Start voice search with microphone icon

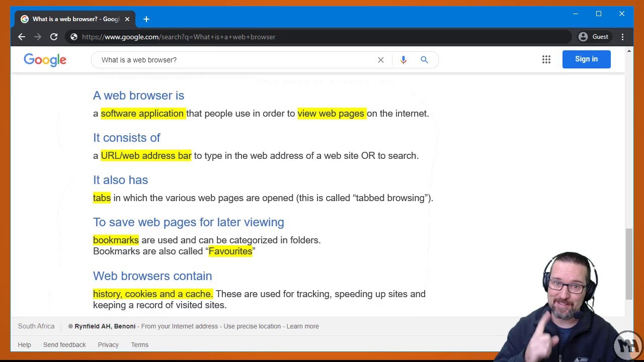404,60
